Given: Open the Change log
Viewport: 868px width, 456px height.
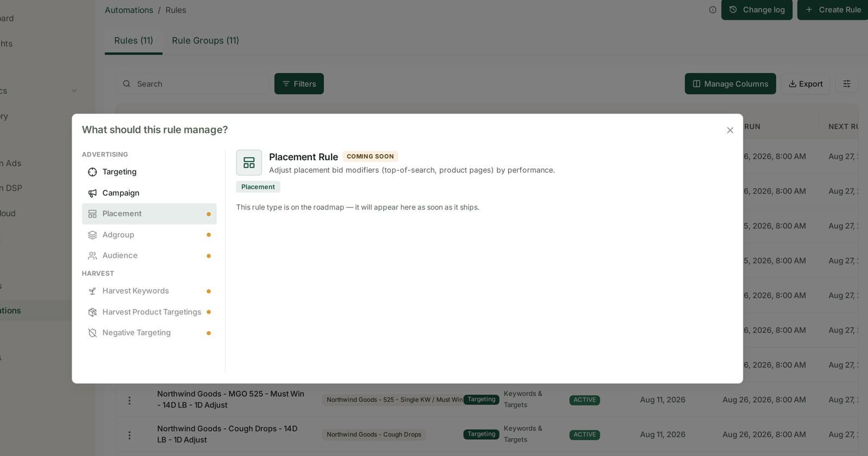Looking at the screenshot, I should [x=757, y=10].
